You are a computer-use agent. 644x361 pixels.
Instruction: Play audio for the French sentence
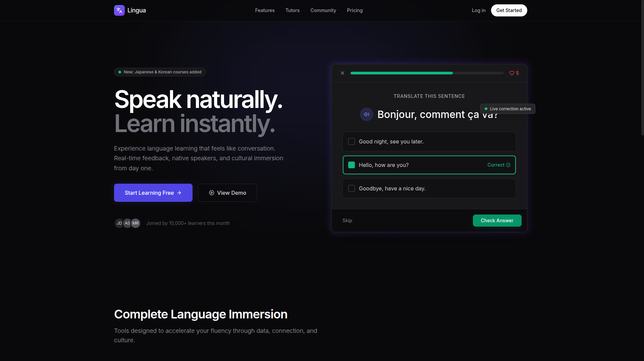click(366, 114)
